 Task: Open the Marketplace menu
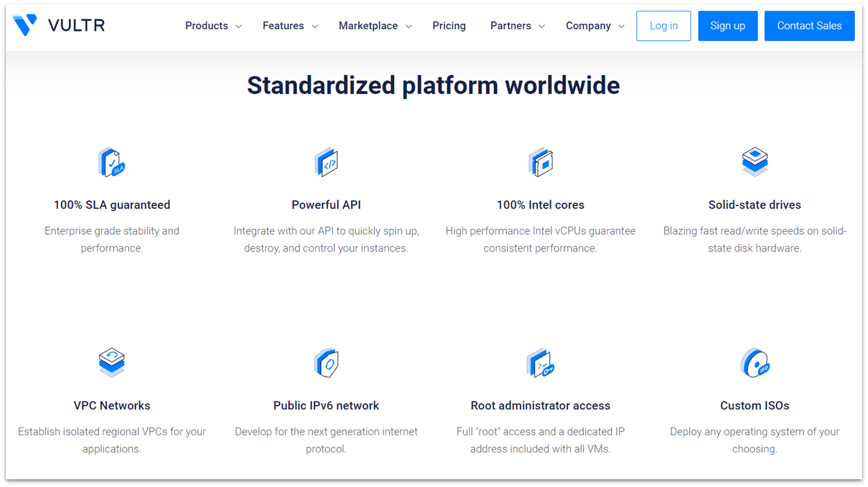coord(368,26)
